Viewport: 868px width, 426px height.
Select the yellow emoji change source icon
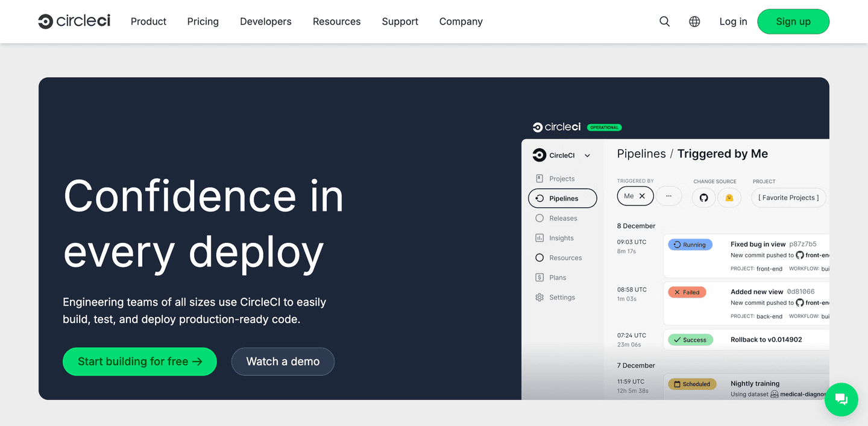729,198
